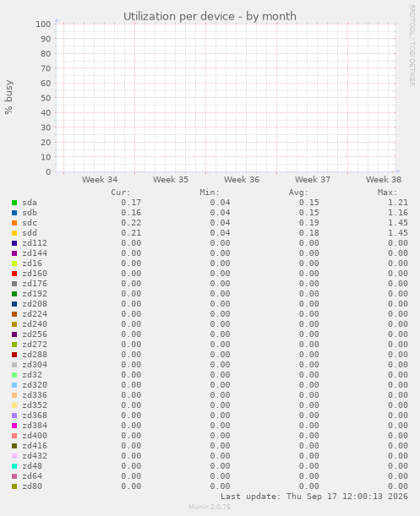Screen dimensions: 420x516
Task: Click the 'Min:' column header
Action: tap(210, 193)
